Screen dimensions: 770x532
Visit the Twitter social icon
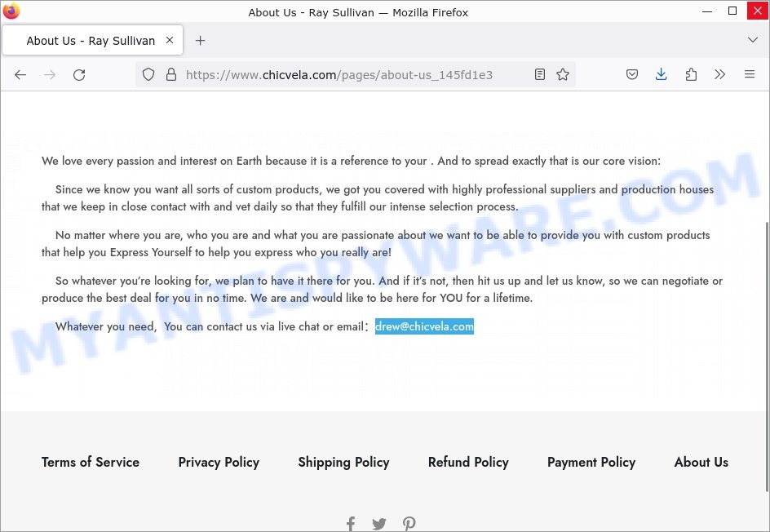378,524
